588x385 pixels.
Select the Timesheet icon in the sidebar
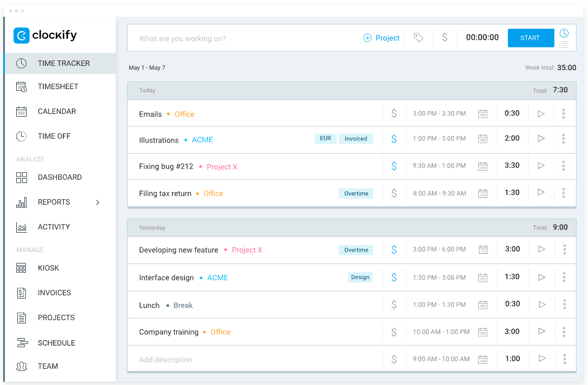point(21,86)
